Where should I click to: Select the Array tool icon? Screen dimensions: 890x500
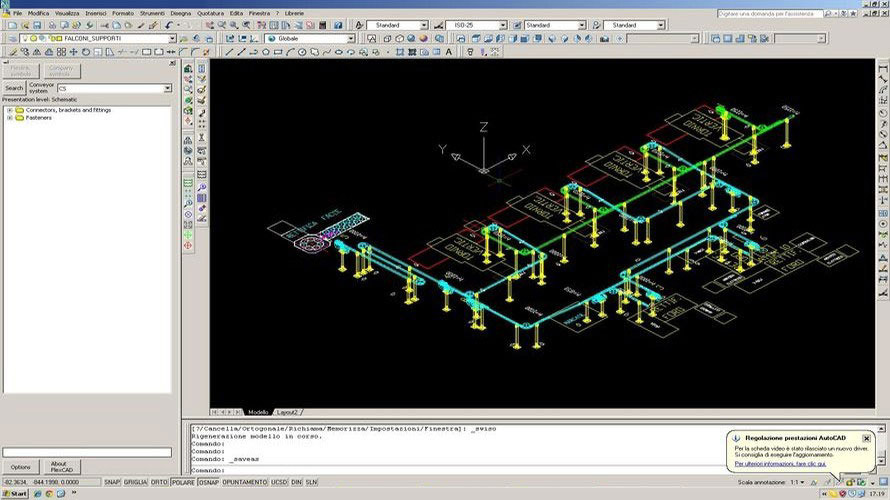pos(61,52)
